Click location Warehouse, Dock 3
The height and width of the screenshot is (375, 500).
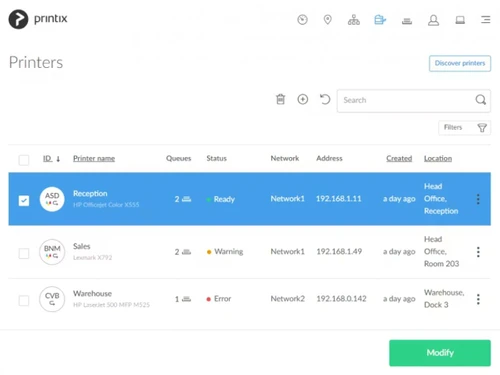[444, 299]
